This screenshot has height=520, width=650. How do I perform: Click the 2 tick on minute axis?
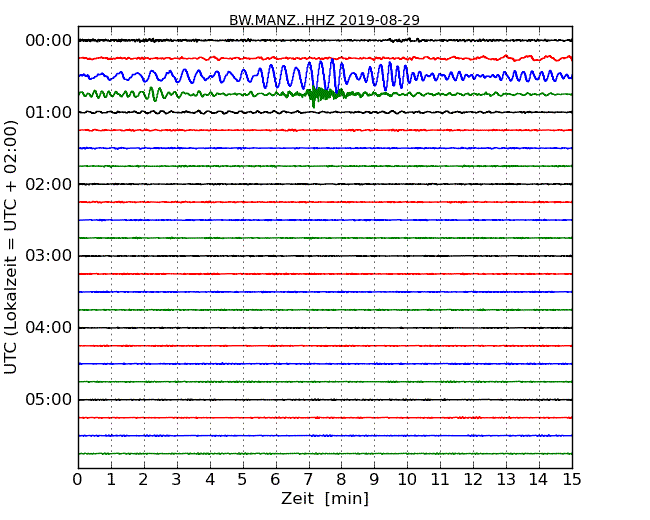click(143, 480)
